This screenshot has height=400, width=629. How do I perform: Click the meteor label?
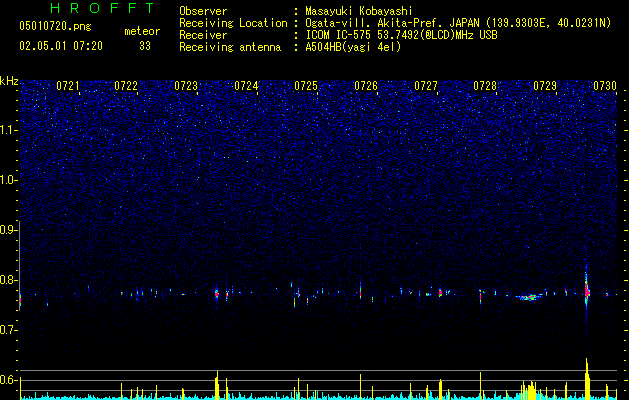pyautogui.click(x=142, y=31)
